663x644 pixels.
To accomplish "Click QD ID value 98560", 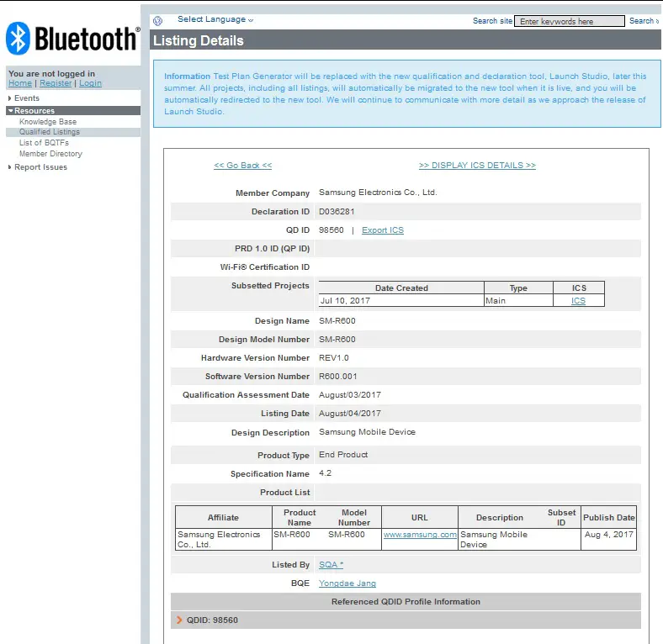I will coord(331,230).
